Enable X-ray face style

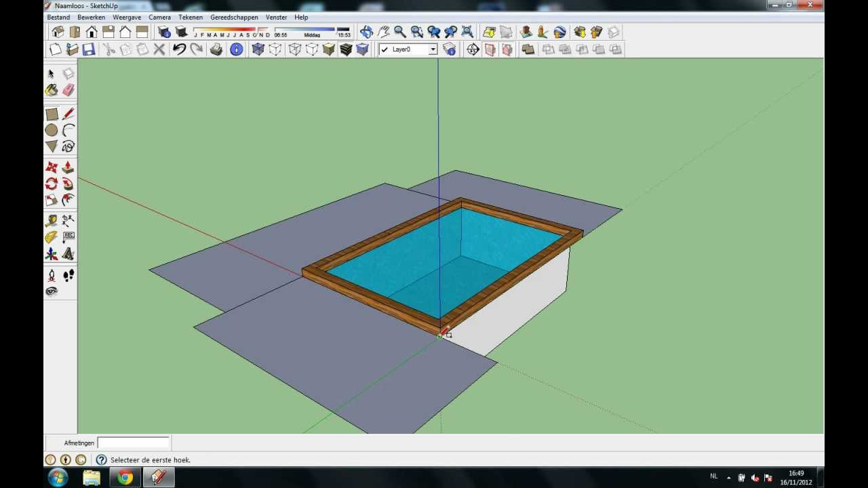(258, 49)
